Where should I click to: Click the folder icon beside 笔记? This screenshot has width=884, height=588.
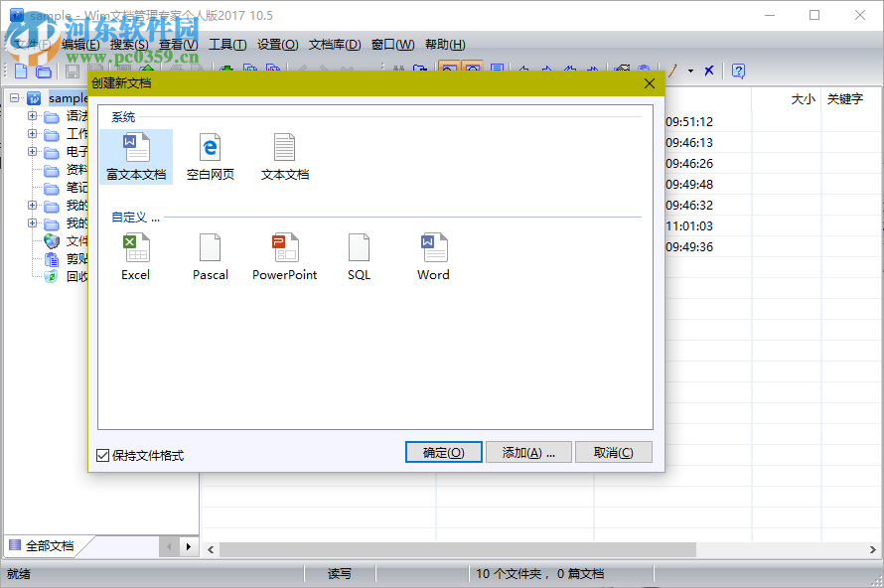tap(52, 188)
